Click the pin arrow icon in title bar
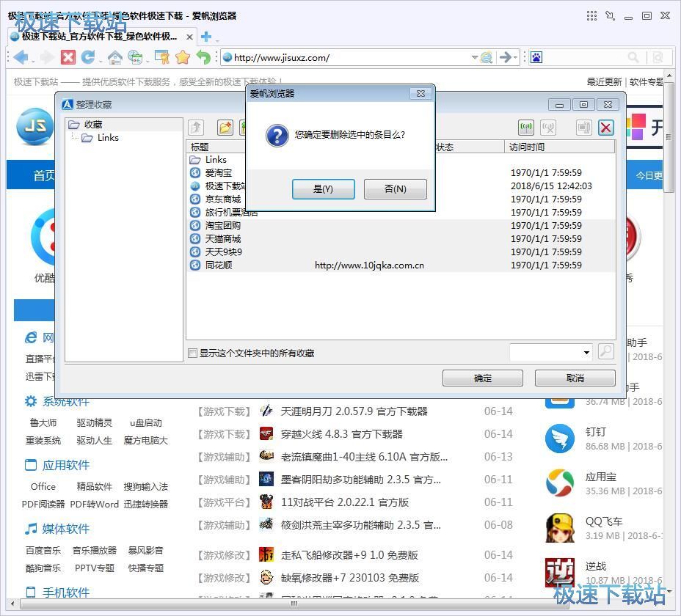 (x=611, y=15)
